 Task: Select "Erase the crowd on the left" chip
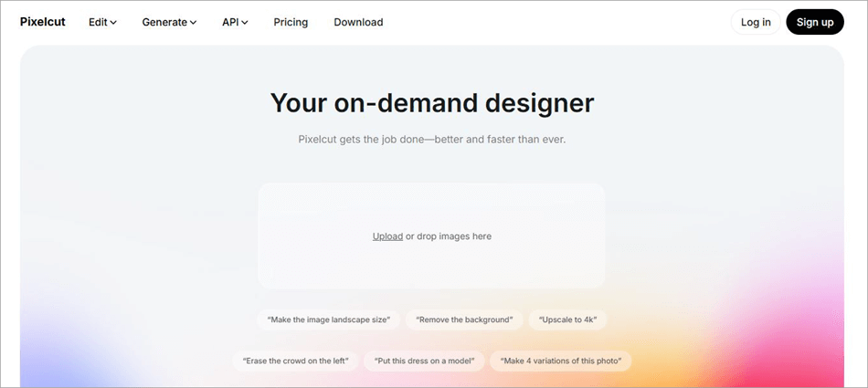click(x=294, y=361)
